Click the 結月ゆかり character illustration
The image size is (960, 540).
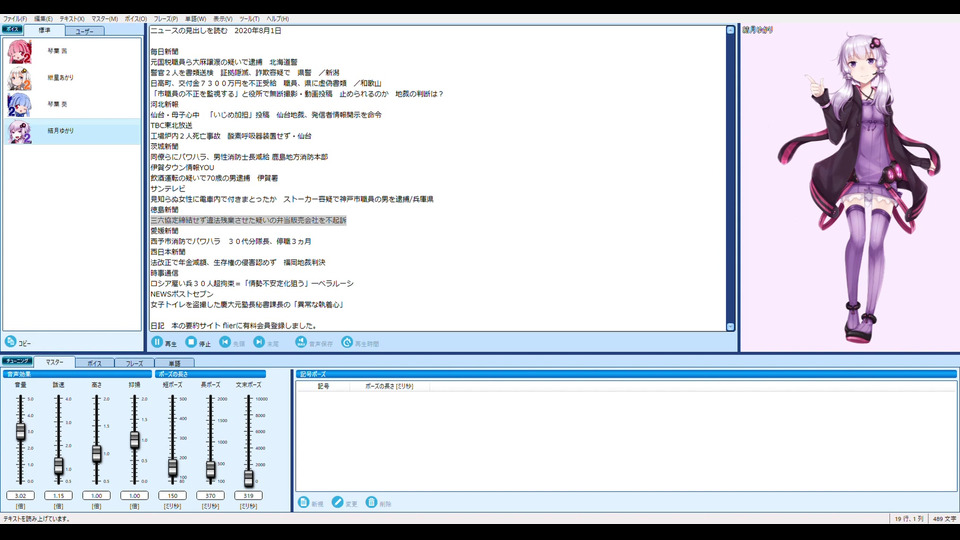(x=857, y=187)
